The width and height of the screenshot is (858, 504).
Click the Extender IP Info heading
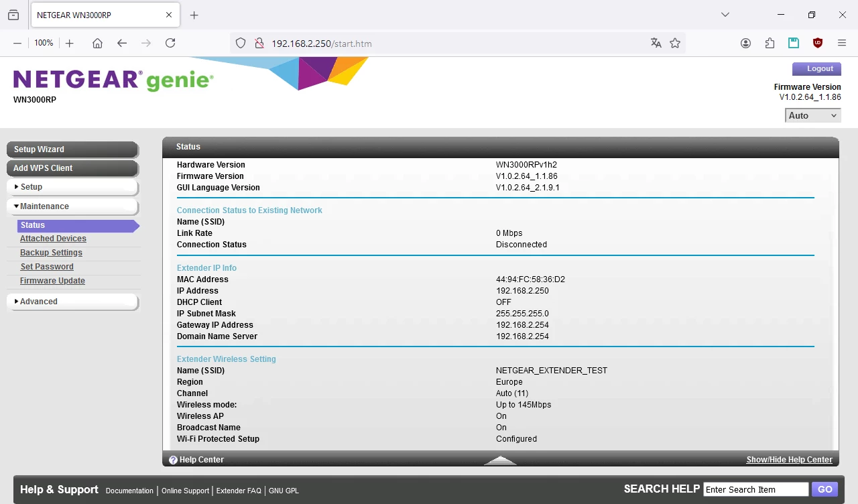206,268
